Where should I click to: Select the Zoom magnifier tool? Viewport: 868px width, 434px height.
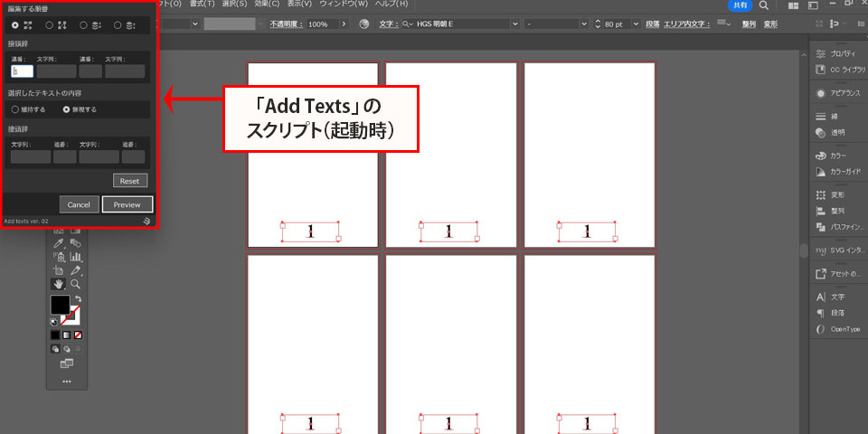tap(76, 284)
